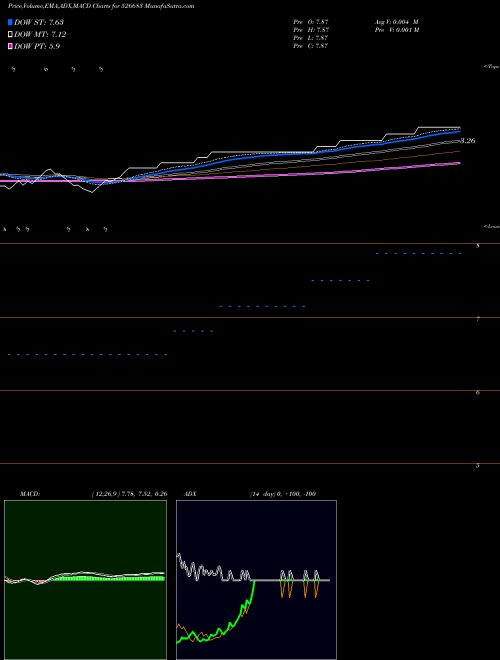Click the 'Pre C: 7.87' close value

(x=311, y=46)
